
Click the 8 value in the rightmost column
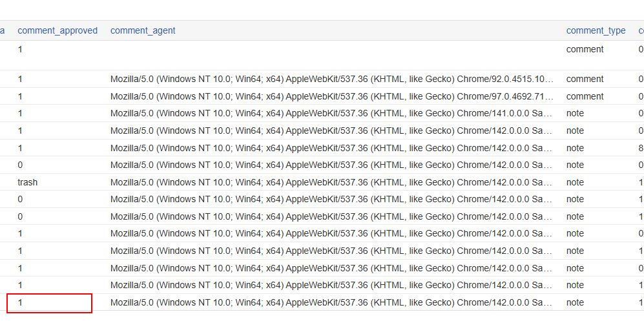point(640,148)
